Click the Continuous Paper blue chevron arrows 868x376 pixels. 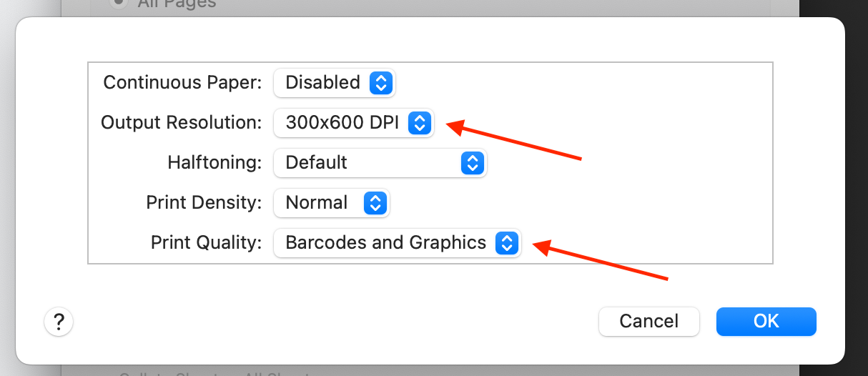[x=381, y=83]
